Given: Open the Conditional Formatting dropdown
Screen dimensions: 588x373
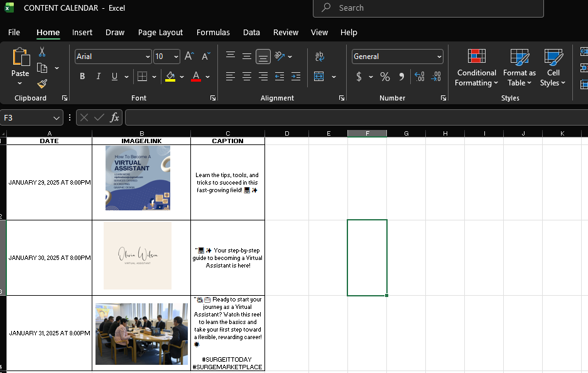Looking at the screenshot, I should point(477,69).
